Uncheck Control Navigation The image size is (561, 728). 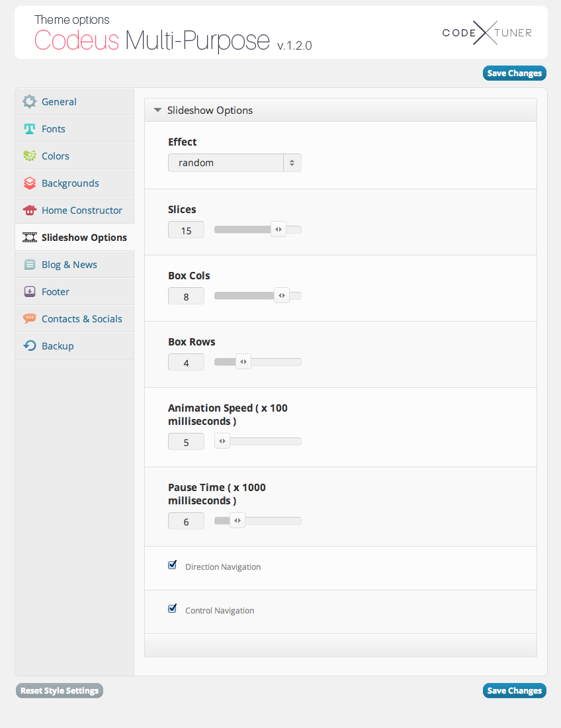172,608
